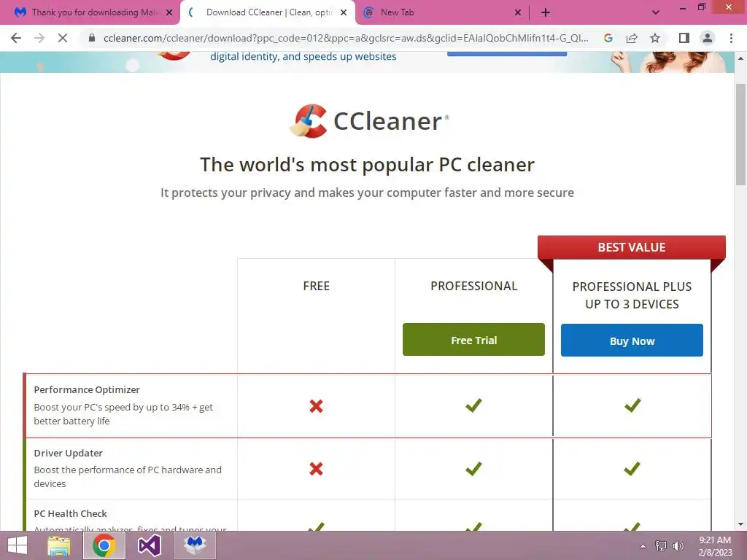Image resolution: width=747 pixels, height=560 pixels.
Task: Click the Chrome taskbar icon
Action: pyautogui.click(x=104, y=545)
